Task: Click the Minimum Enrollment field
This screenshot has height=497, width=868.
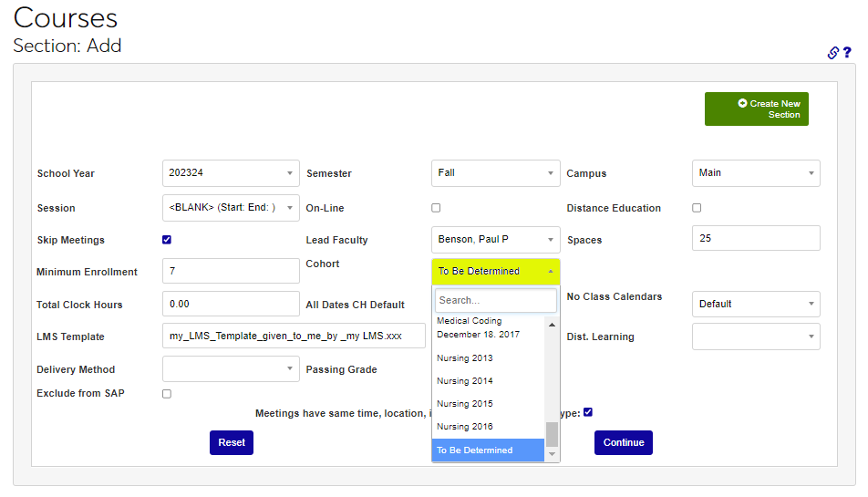Action: pyautogui.click(x=231, y=272)
